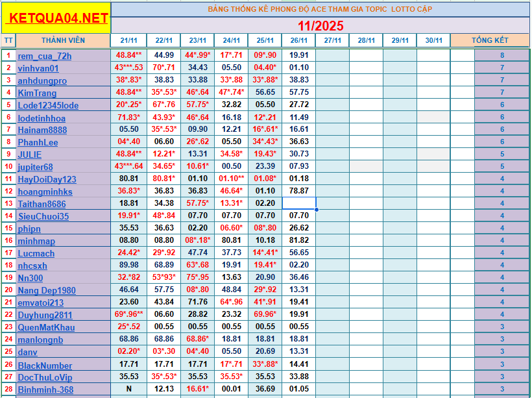Viewport: 532px width, 398px height.
Task: Select the TT column header cell
Action: click(x=8, y=40)
